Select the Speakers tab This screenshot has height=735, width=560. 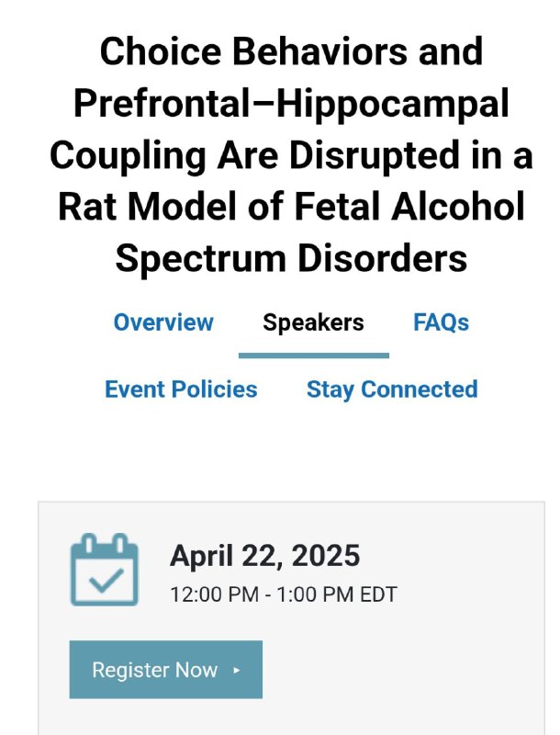coord(313,322)
